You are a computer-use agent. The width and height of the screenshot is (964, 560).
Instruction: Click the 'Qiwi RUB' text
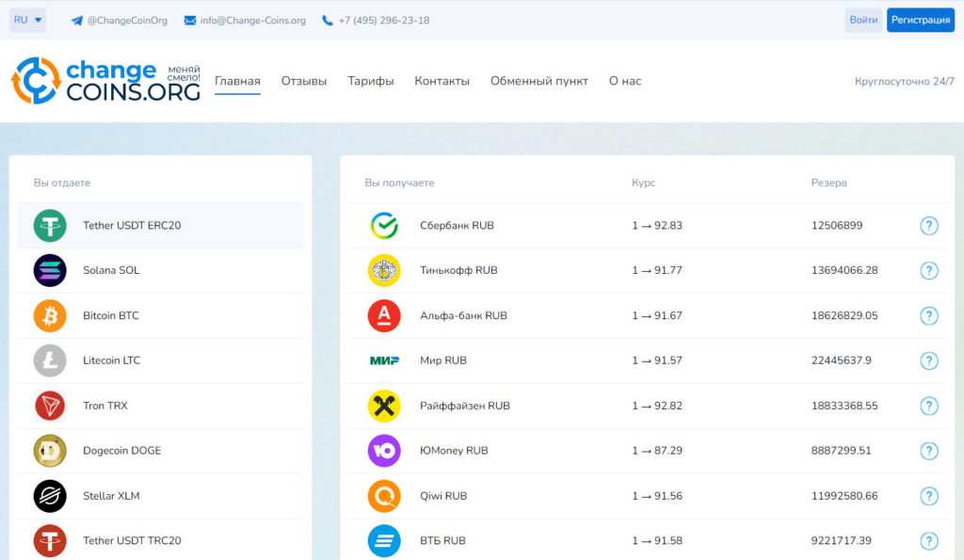tap(443, 496)
